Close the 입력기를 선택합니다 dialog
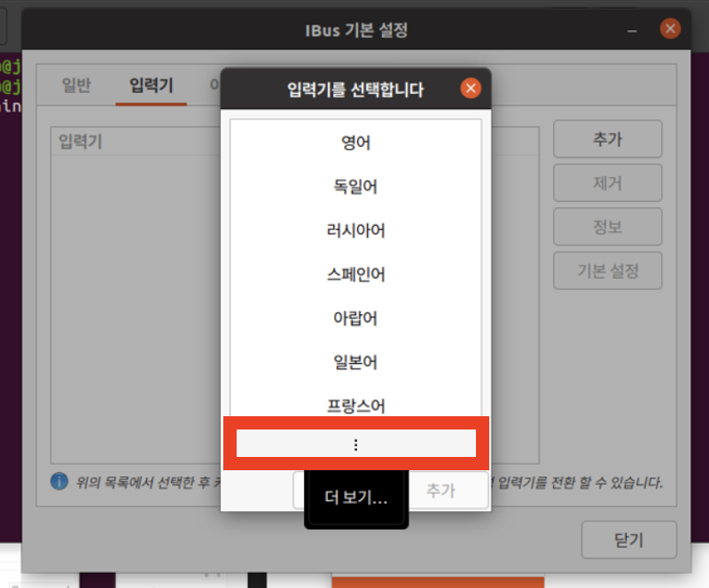The width and height of the screenshot is (709, 588). pos(471,89)
